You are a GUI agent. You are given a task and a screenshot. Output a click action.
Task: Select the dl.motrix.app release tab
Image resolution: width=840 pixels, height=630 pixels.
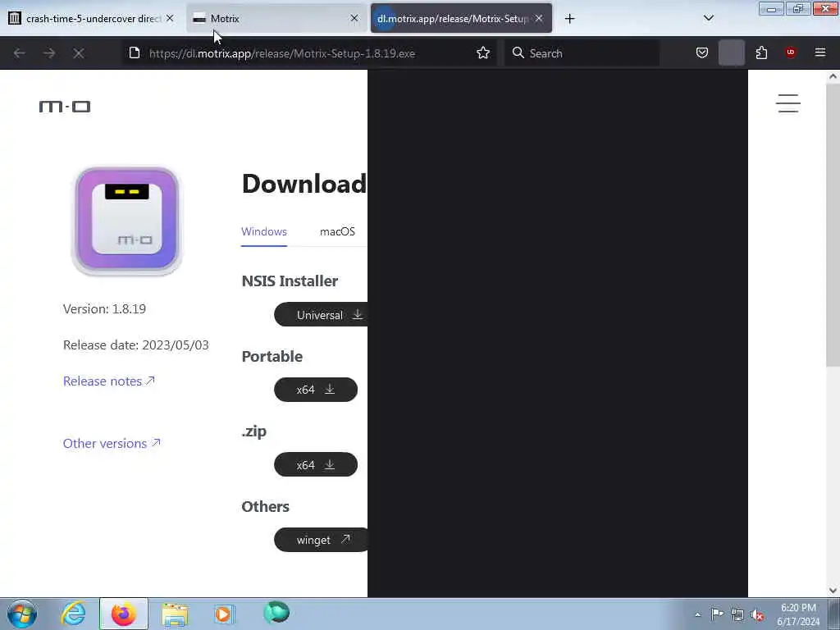point(461,18)
